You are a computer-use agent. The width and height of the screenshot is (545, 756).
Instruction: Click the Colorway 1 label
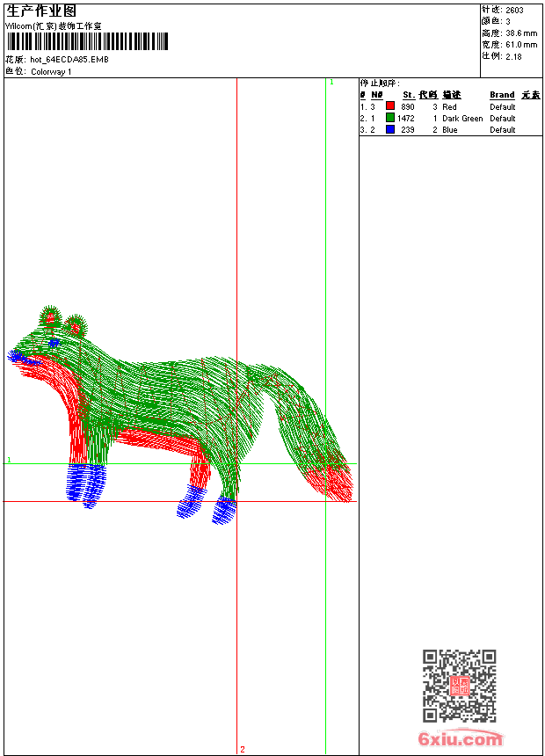51,71
